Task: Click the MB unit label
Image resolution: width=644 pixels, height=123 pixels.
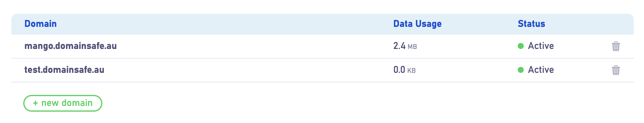Action: tap(412, 47)
